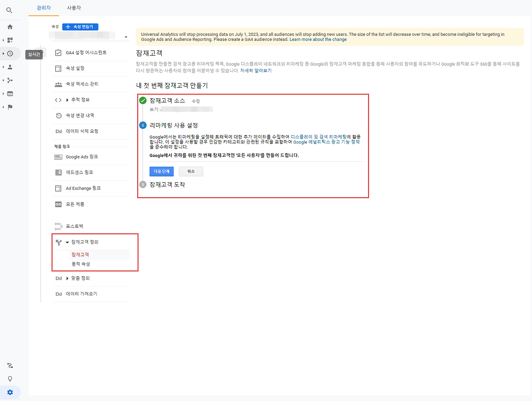The image size is (532, 401).
Task: Click the Admin gear icon at bottom left
Action: 10,392
